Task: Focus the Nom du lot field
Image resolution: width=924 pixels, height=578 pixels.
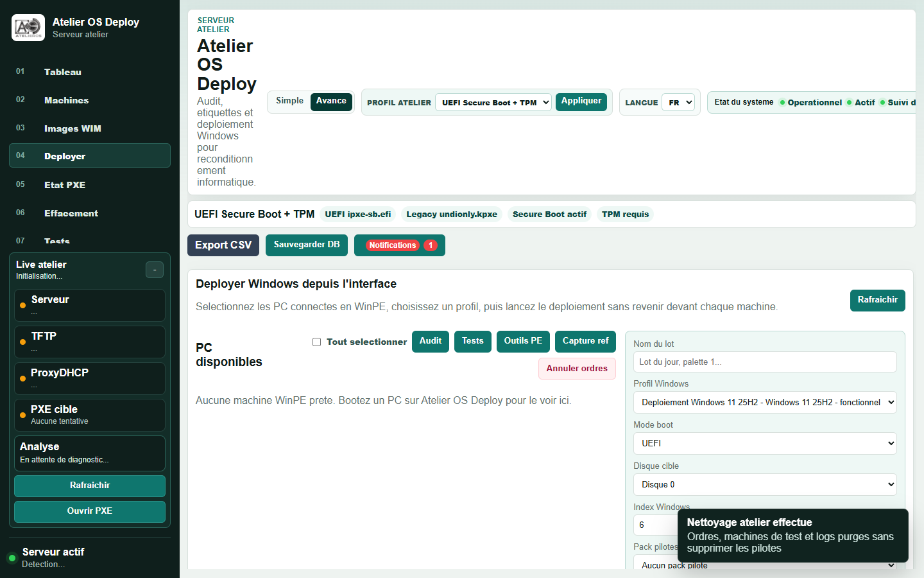Action: pos(765,362)
